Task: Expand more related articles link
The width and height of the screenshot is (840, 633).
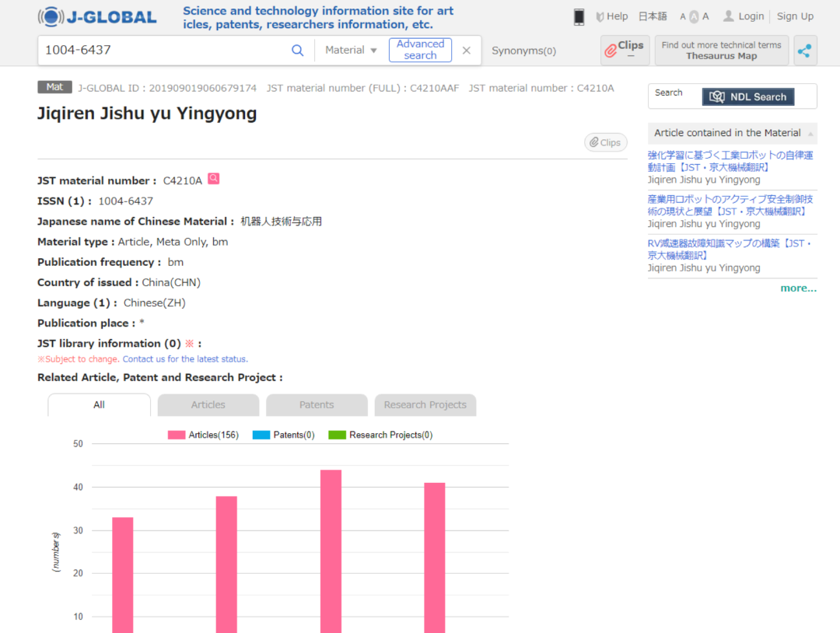Action: (798, 288)
